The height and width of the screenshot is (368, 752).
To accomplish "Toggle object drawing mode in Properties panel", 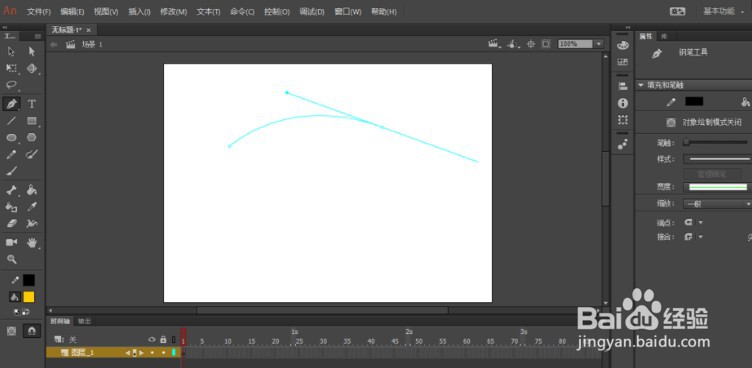I will [x=670, y=122].
